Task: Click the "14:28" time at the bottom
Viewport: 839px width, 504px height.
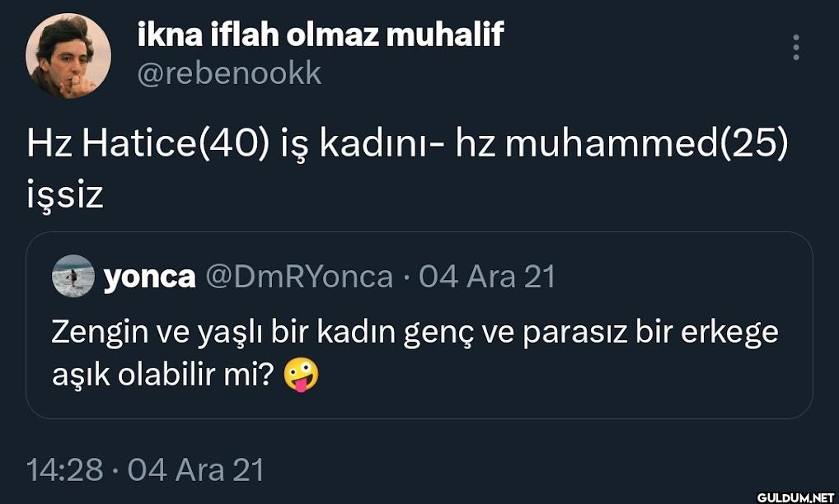Action: coord(65,470)
